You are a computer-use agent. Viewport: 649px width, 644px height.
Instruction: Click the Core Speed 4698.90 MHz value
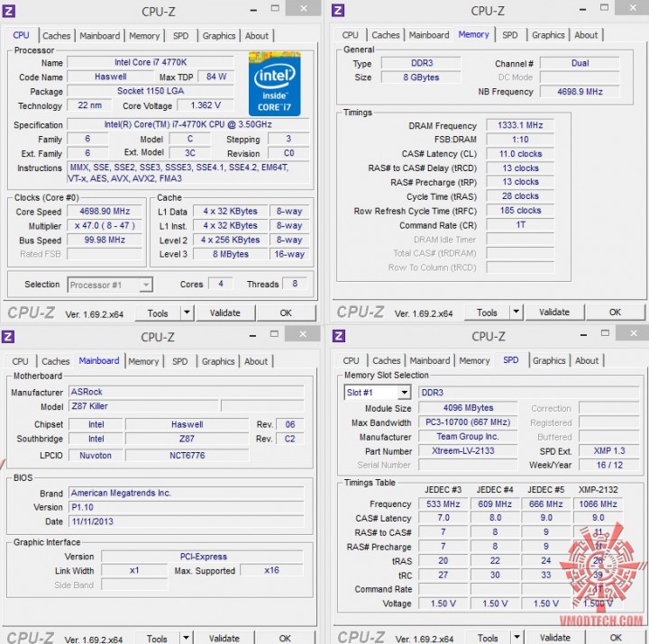coord(105,211)
